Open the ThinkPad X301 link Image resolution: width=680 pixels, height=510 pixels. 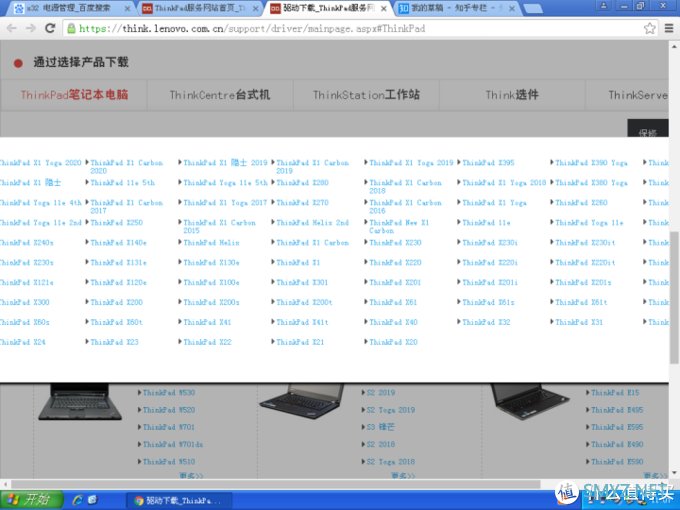click(x=302, y=282)
